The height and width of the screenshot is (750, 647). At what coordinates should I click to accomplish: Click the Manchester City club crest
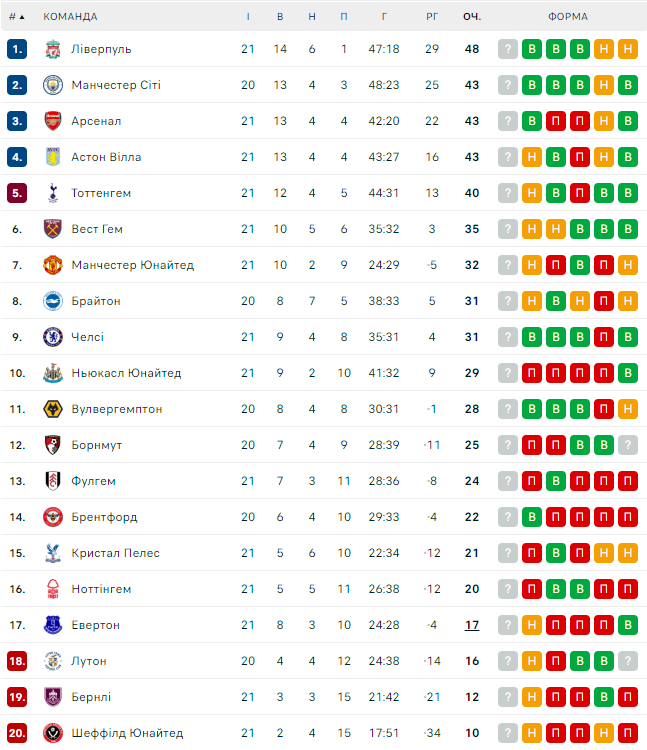53,85
